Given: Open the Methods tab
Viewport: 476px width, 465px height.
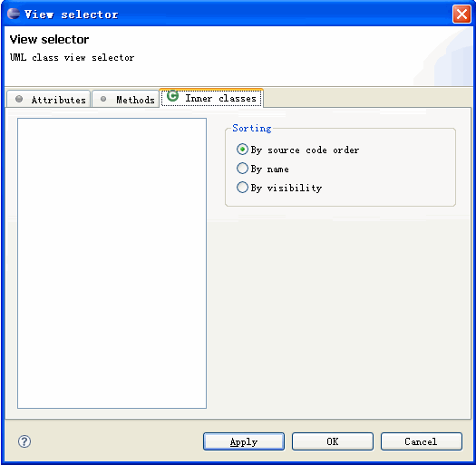Looking at the screenshot, I should (125, 99).
